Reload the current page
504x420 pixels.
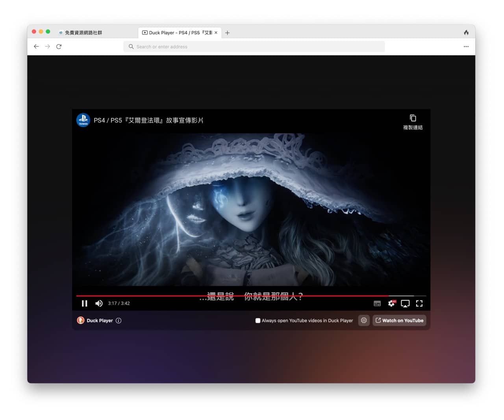(59, 46)
